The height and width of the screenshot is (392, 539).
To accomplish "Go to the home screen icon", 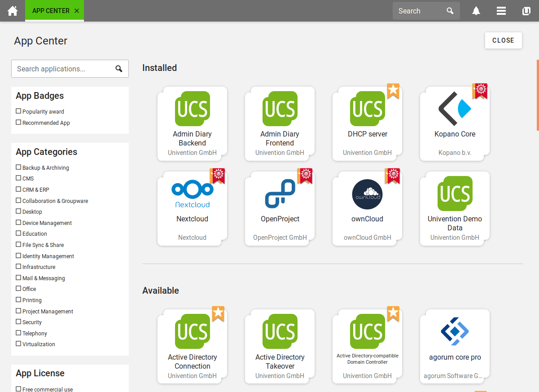I will (x=13, y=11).
